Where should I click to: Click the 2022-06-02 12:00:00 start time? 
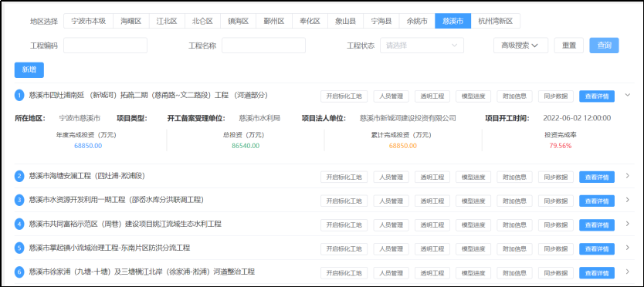tap(577, 118)
